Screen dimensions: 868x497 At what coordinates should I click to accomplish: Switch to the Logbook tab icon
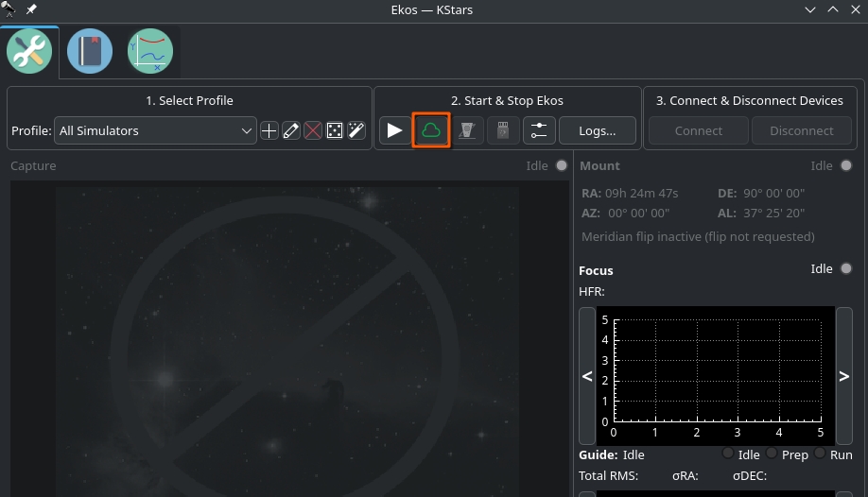pyautogui.click(x=90, y=51)
